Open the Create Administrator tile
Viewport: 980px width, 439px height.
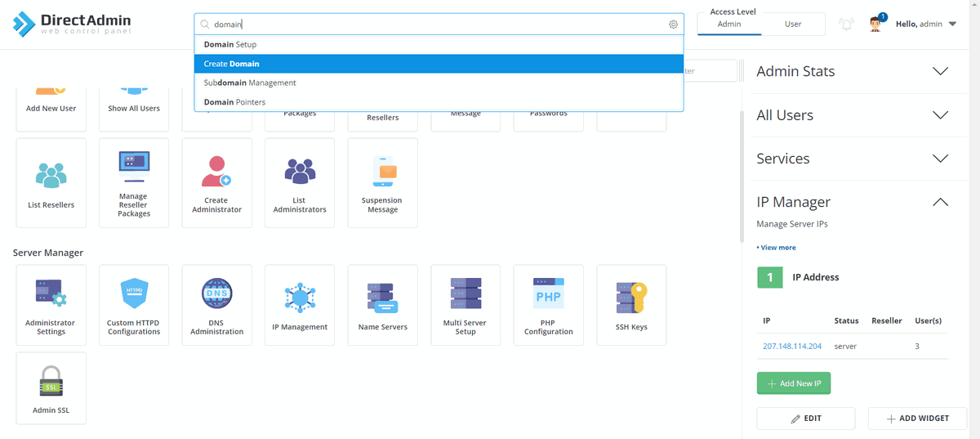216,183
